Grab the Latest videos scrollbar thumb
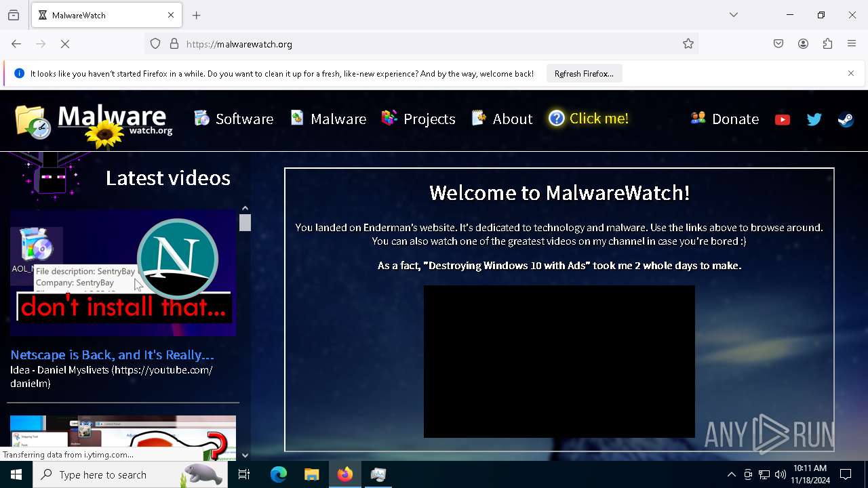This screenshot has height=488, width=868. point(245,222)
